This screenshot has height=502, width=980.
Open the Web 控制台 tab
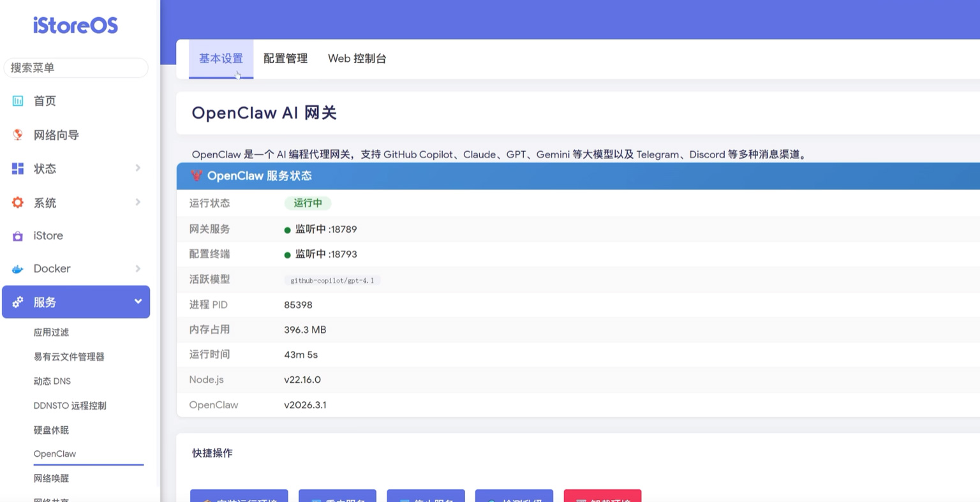(x=357, y=59)
